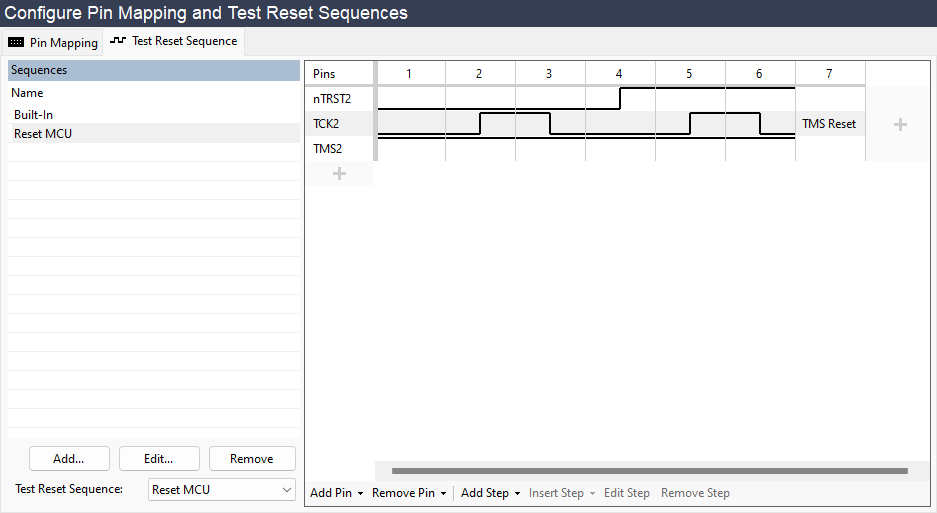Open the Test Reset Sequence dropdown

(222, 490)
